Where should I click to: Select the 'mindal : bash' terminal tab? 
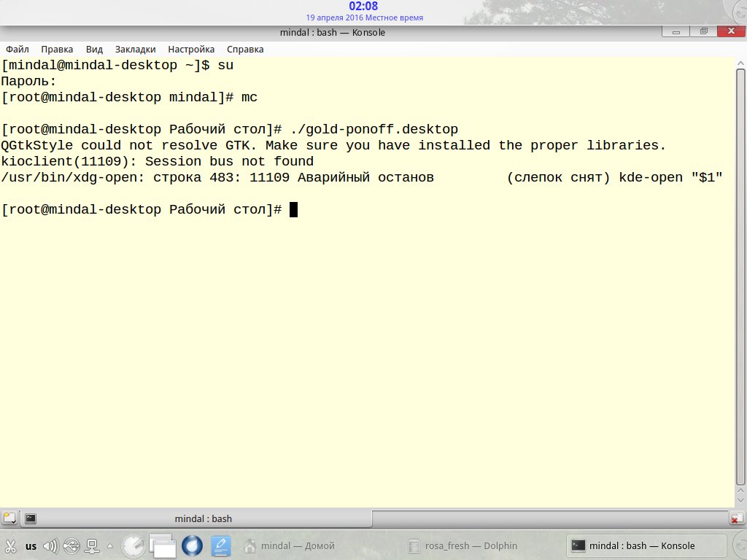tap(196, 518)
